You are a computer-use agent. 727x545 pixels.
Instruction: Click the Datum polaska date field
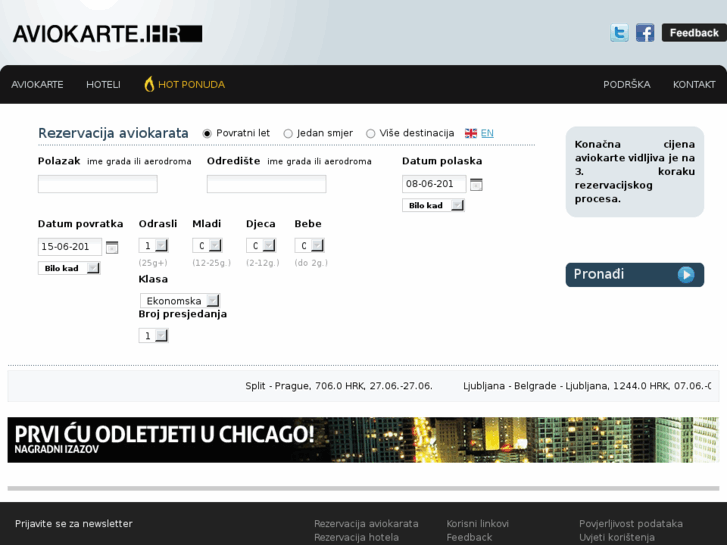(x=434, y=184)
